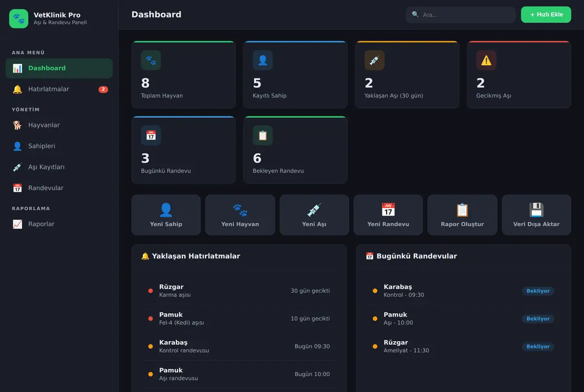Open Randevular in the sidebar

[x=59, y=188]
